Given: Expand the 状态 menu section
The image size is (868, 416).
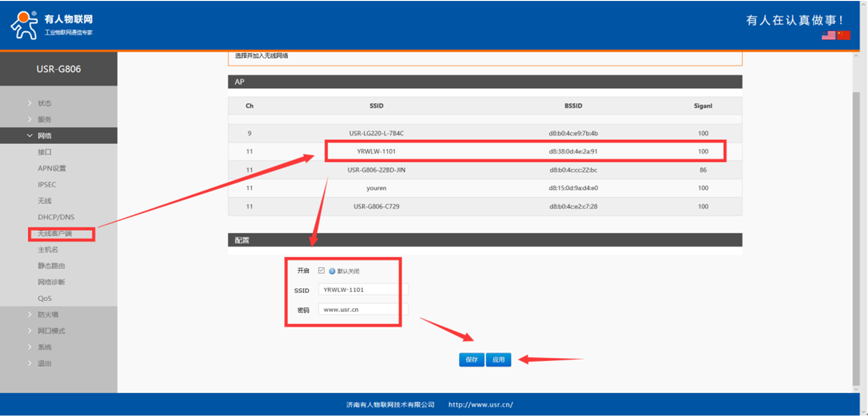Looking at the screenshot, I should (45, 103).
